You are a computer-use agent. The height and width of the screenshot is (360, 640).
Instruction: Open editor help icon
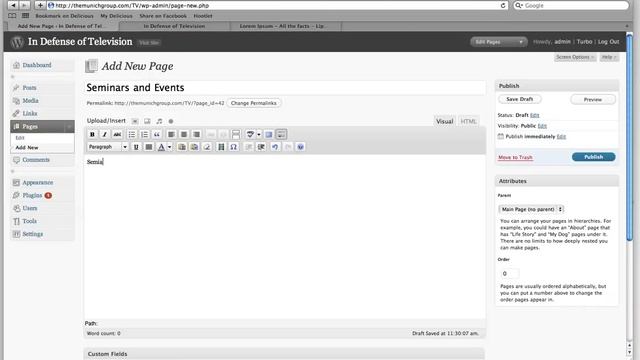pyautogui.click(x=300, y=147)
